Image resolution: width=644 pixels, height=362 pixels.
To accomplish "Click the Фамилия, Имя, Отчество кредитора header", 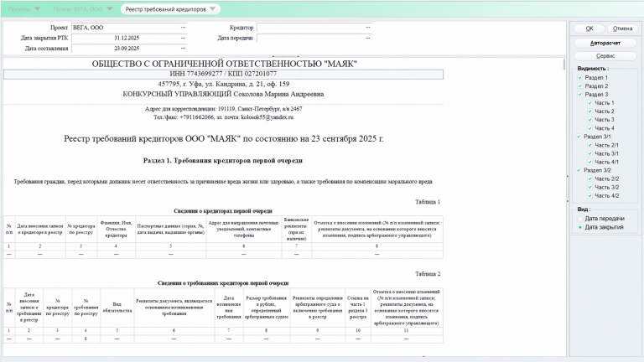I will [117, 230].
